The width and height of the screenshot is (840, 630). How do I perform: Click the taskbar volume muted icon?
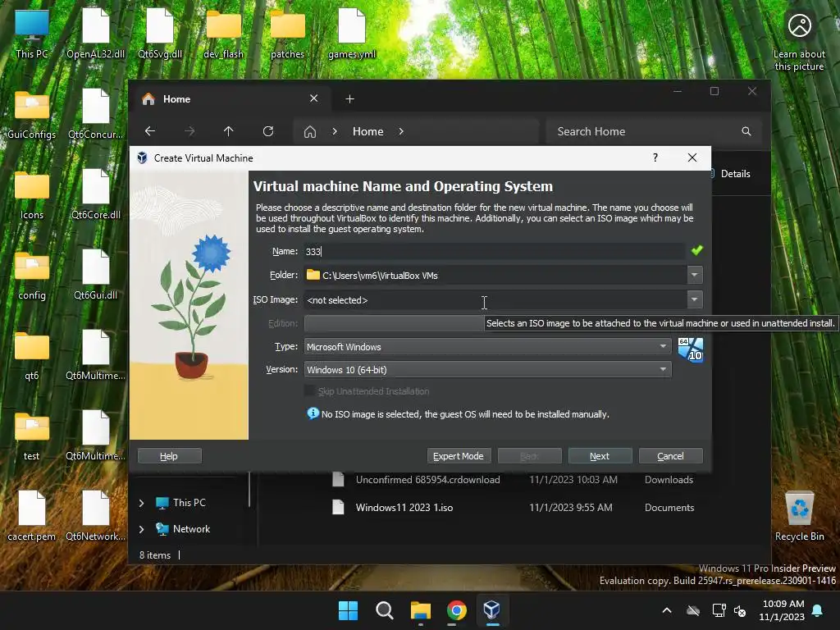(x=741, y=610)
